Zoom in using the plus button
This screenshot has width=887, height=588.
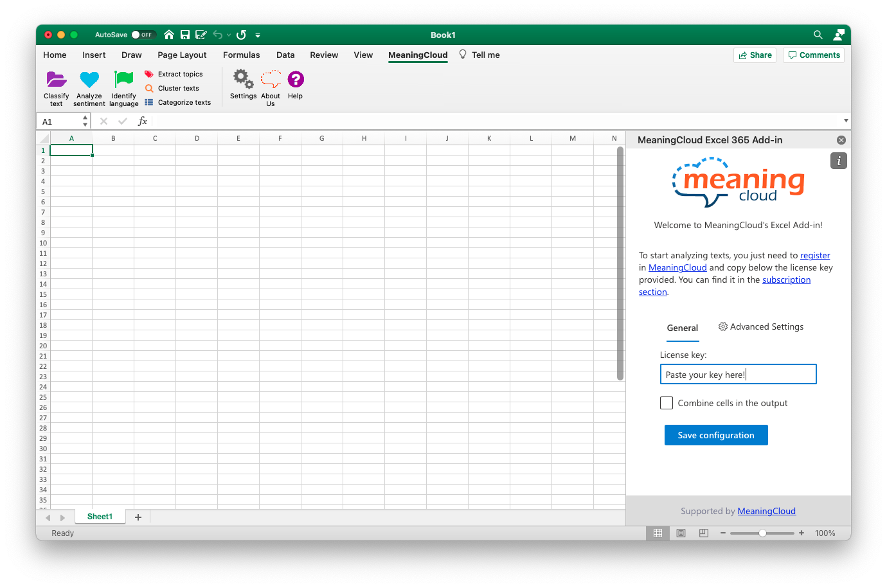click(802, 533)
